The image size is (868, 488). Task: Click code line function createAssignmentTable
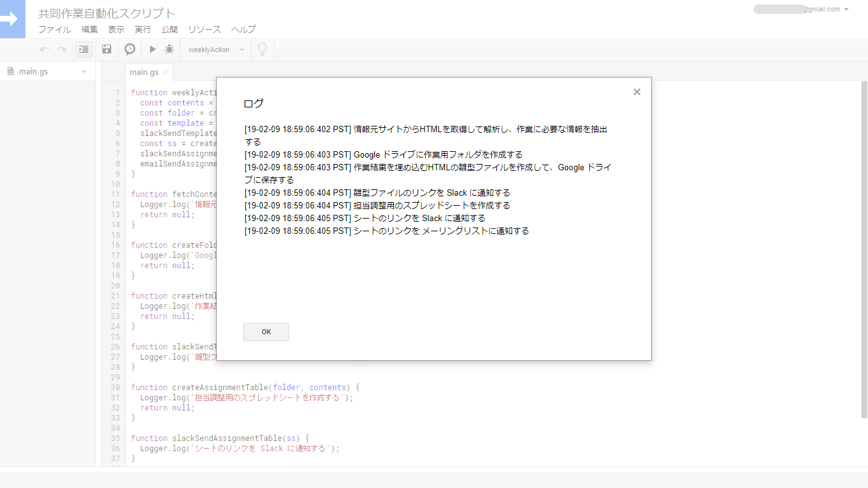pos(245,388)
